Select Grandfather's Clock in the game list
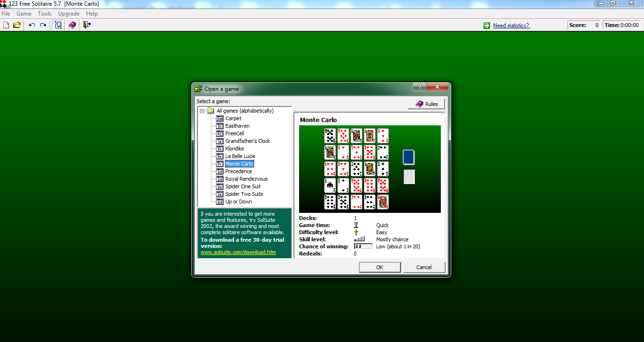This screenshot has height=342, width=644. pyautogui.click(x=248, y=141)
